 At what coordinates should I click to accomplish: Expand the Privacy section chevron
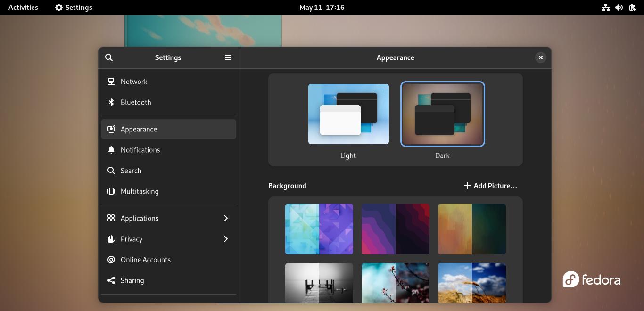click(x=226, y=239)
